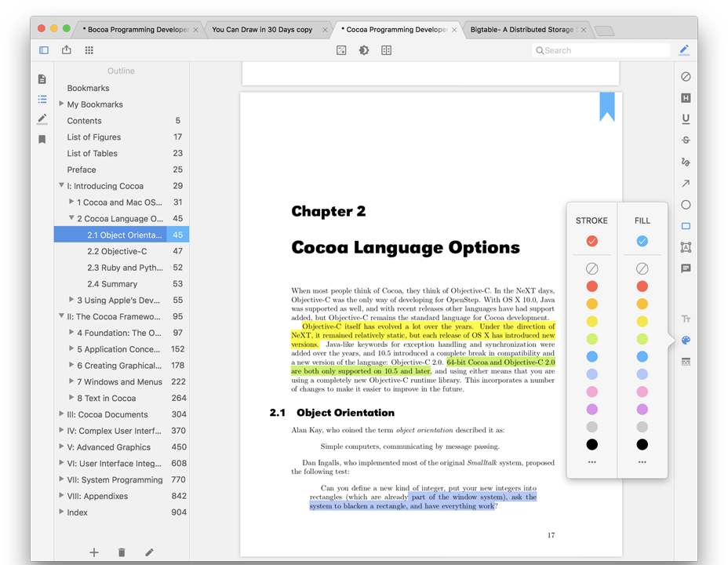Select the Arrow drawing tool
Viewport: 728px width, 565px height.
click(685, 183)
